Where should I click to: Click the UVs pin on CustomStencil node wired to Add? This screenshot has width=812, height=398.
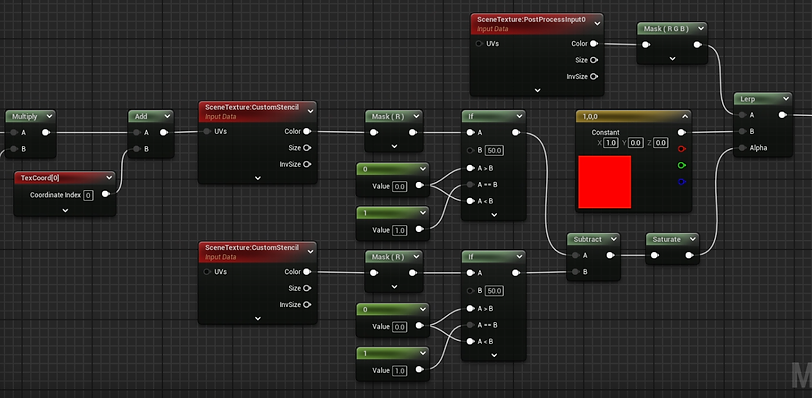click(207, 131)
